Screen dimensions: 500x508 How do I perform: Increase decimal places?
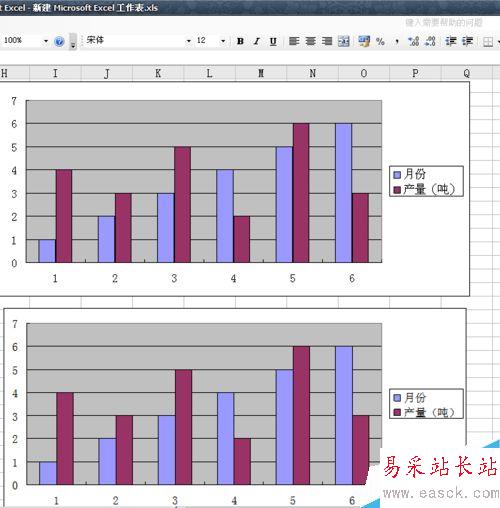point(414,41)
